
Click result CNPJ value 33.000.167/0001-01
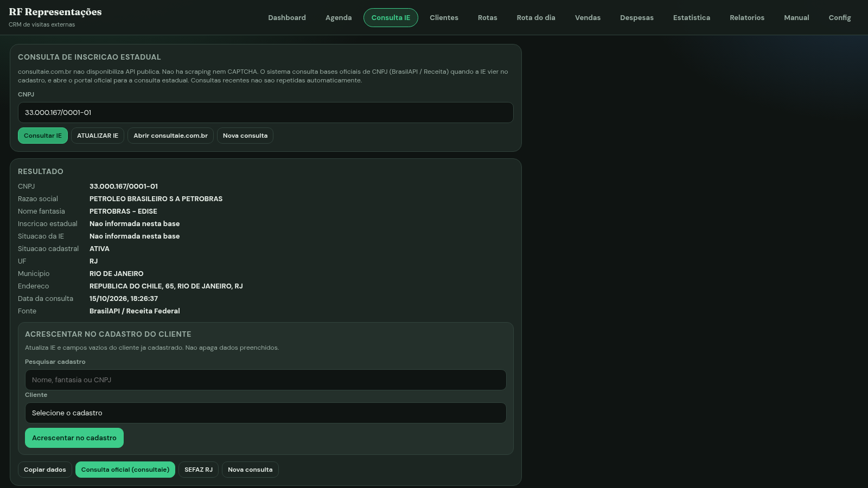pos(124,187)
